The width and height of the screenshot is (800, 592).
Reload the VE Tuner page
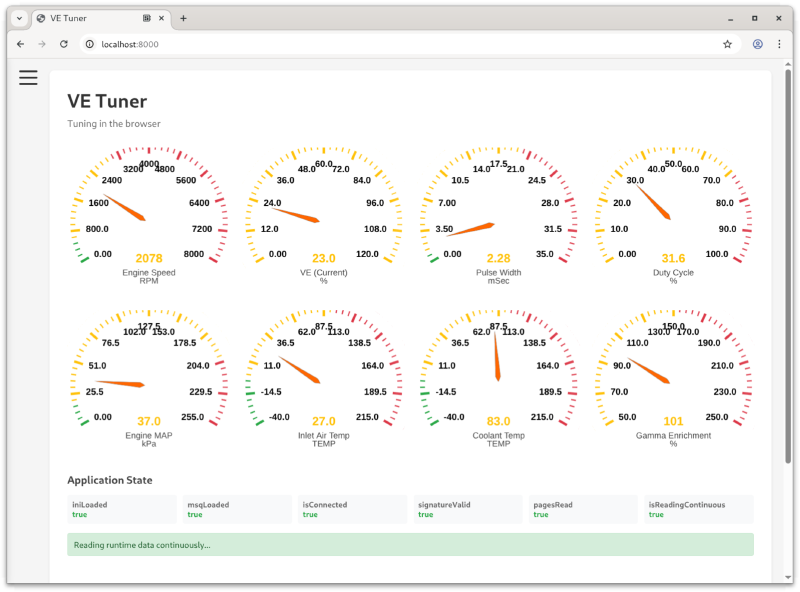coord(64,44)
